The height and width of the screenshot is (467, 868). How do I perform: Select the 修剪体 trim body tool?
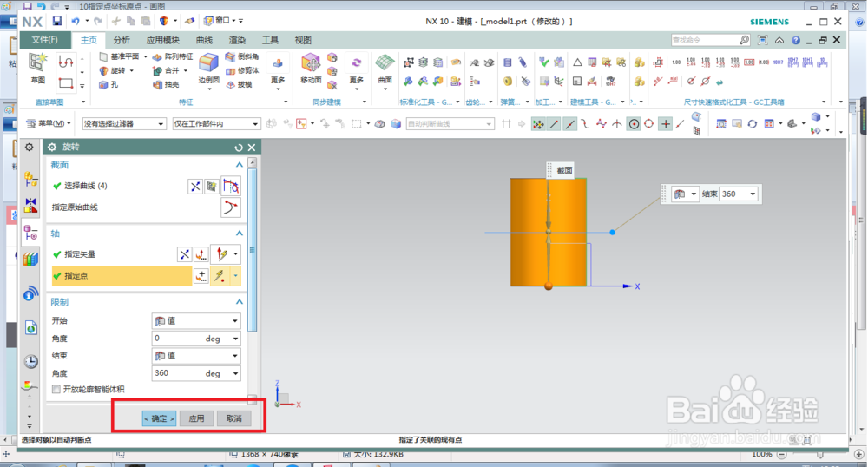[242, 70]
